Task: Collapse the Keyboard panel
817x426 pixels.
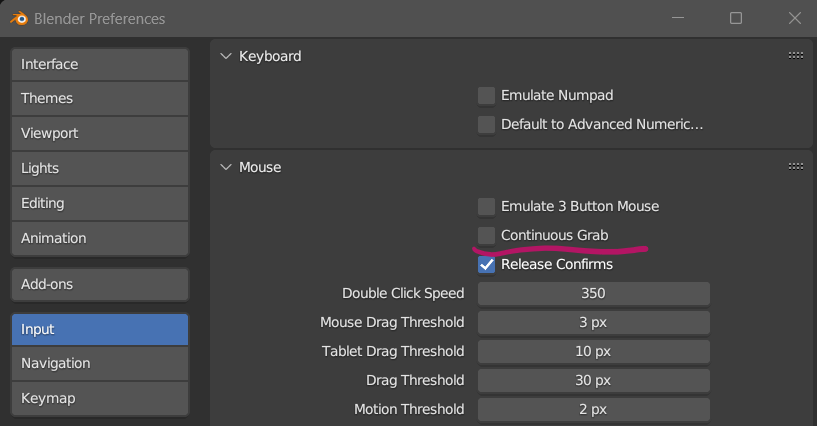Action: coord(225,56)
